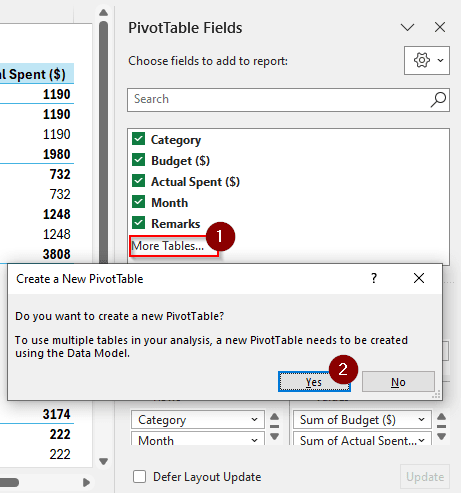Click the sheet scrollbar up arrow
461x493 pixels.
(x=104, y=13)
